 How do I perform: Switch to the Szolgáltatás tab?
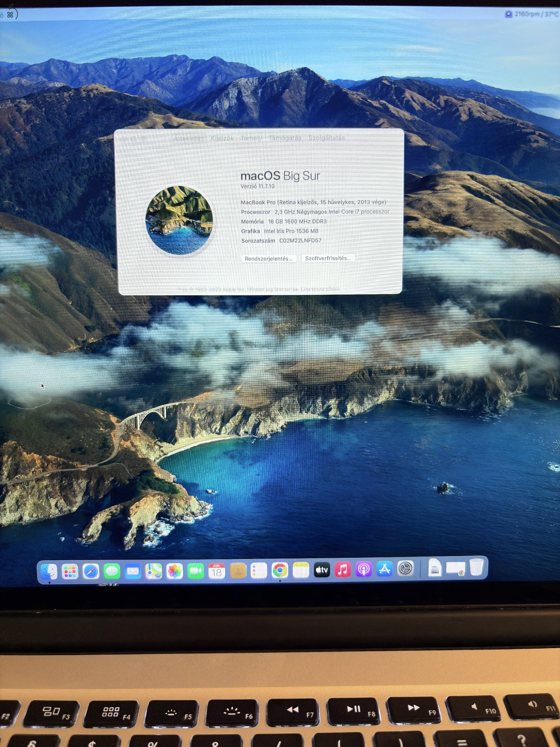pos(327,138)
